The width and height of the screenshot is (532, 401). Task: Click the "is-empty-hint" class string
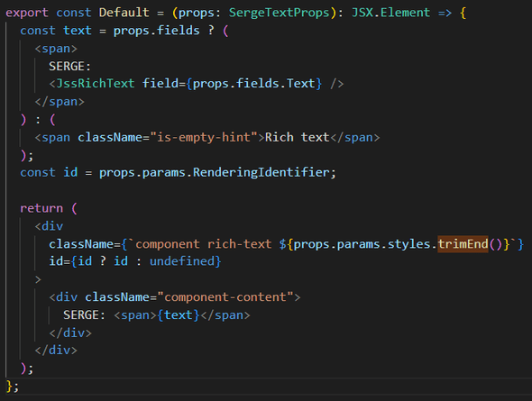coord(204,137)
